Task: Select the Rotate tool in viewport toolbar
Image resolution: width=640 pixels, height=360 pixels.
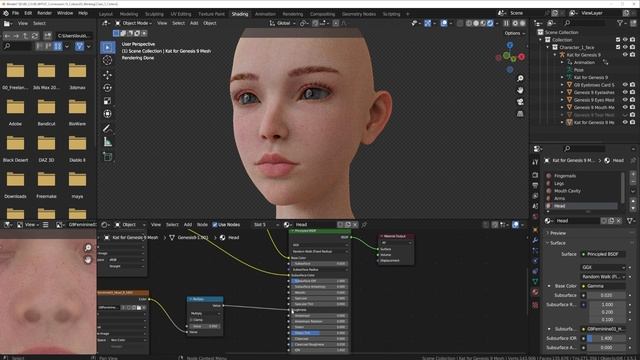Action: 107,88
